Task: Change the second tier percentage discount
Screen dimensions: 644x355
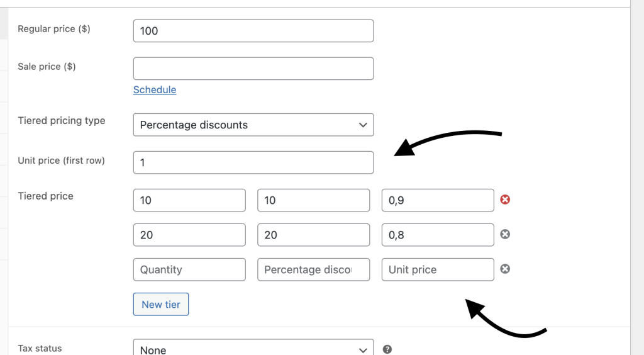Action: [x=313, y=235]
